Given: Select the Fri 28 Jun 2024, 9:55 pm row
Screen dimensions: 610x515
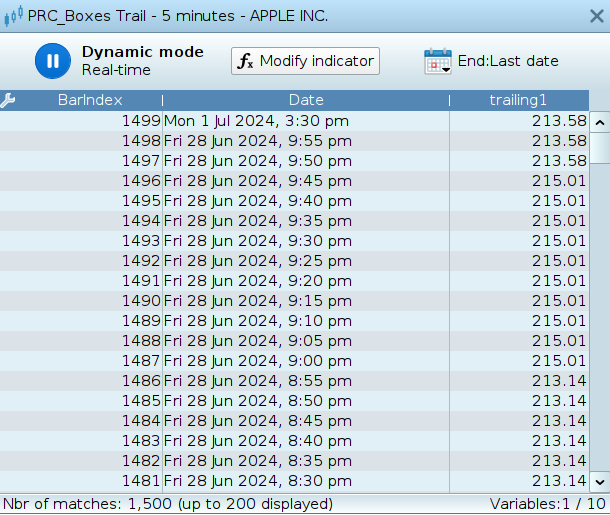Looking at the screenshot, I should [294, 141].
